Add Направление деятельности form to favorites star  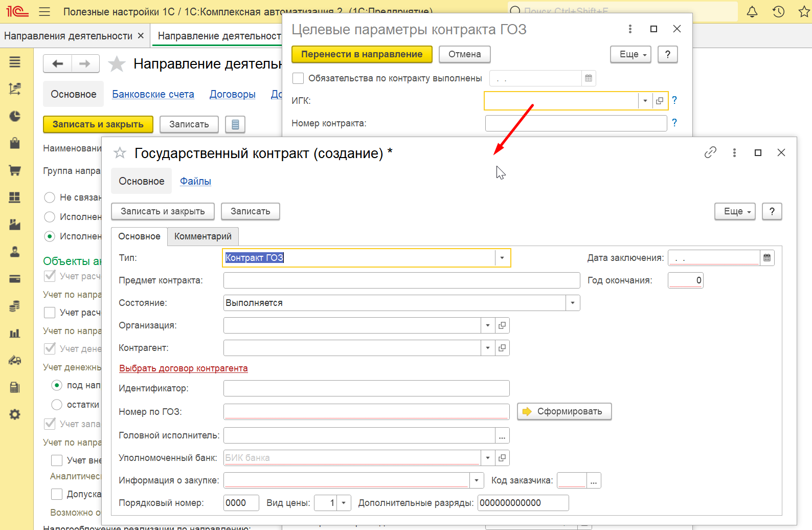point(117,64)
